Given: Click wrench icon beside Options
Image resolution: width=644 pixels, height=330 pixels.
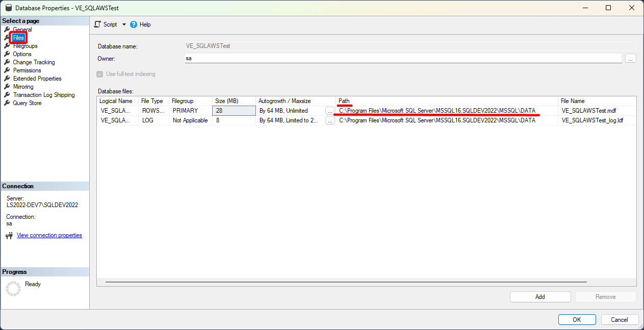Looking at the screenshot, I should 7,54.
